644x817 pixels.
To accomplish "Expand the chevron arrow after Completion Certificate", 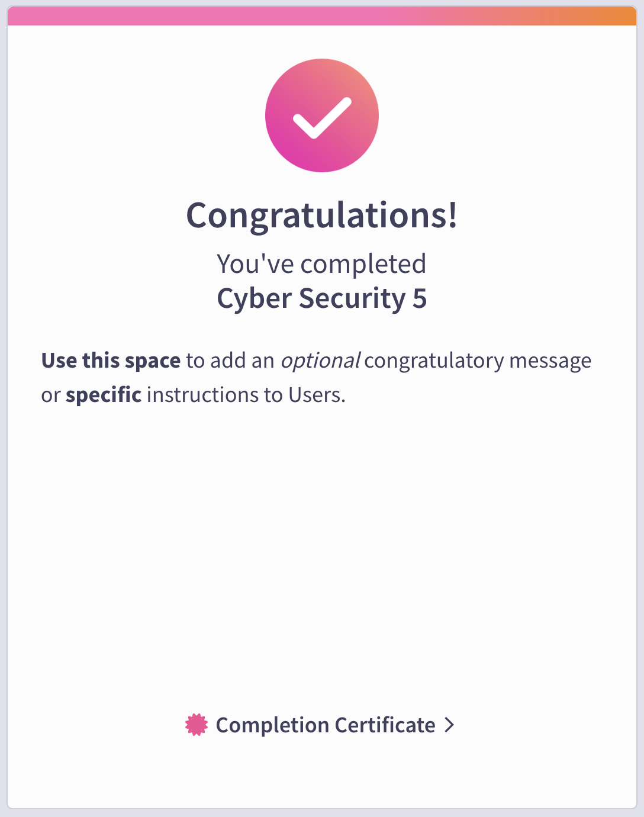I will tap(449, 725).
